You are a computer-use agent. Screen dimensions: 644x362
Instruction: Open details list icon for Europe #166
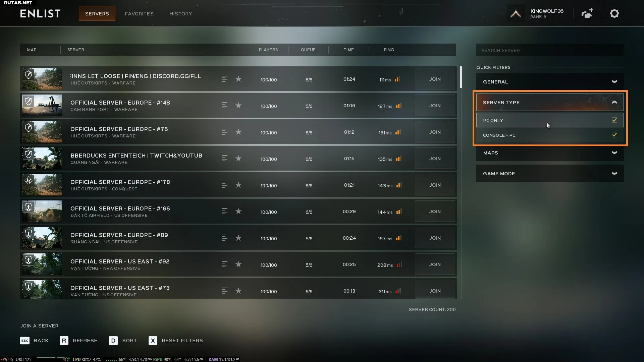coord(225,212)
